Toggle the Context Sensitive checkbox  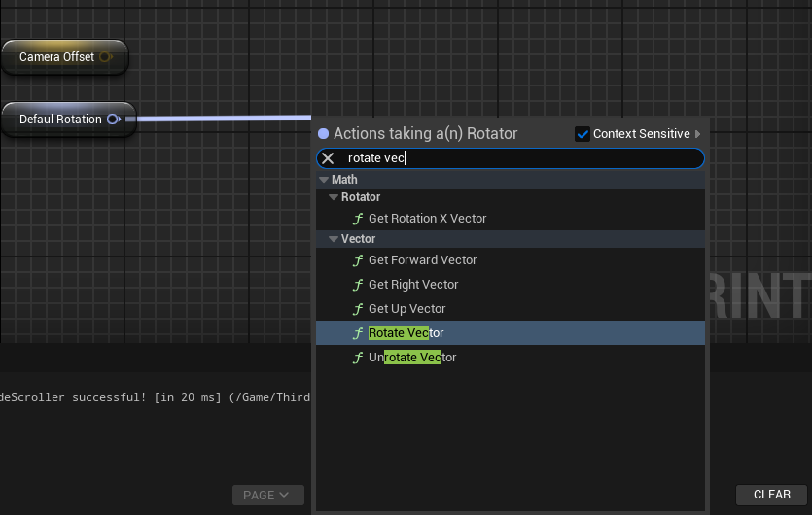point(583,134)
